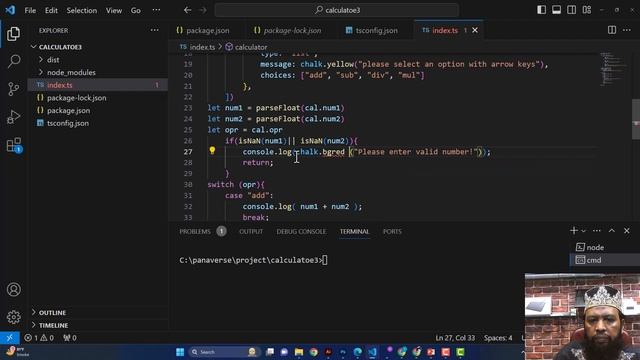Open the Go menu
The height and width of the screenshot is (360, 640).
coord(136,10)
